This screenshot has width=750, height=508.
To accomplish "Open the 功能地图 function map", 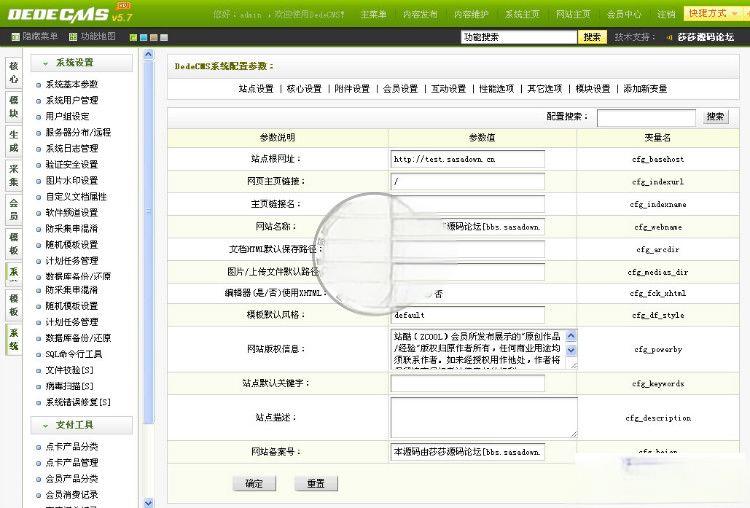I will (x=97, y=37).
